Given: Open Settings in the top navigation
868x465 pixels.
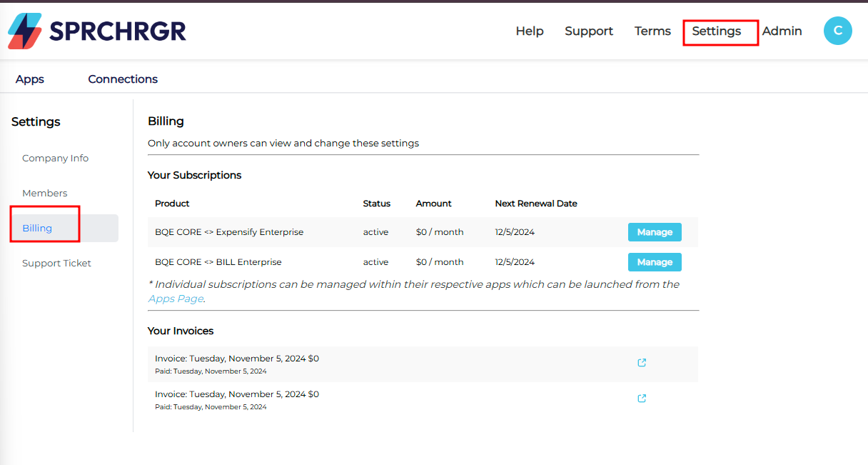Looking at the screenshot, I should point(717,31).
